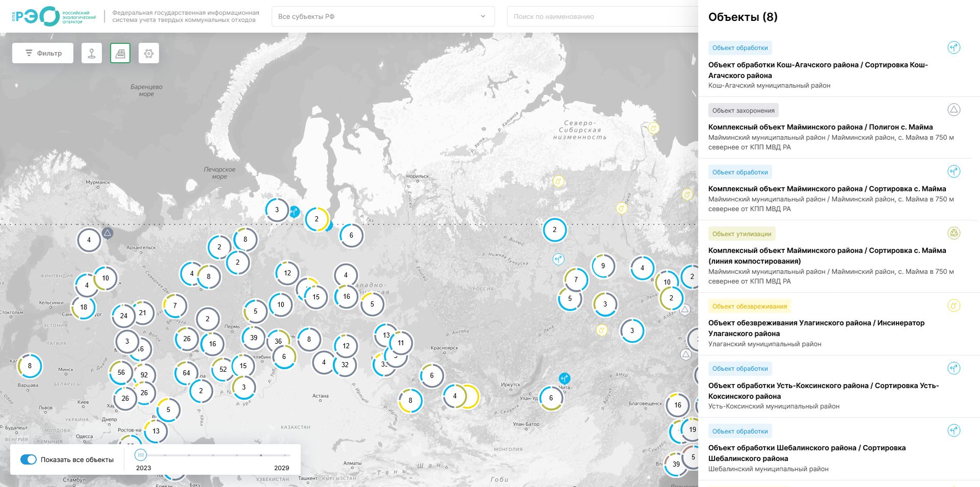This screenshot has height=487, width=980.
Task: Click the Объект утилизации tag
Action: click(742, 234)
